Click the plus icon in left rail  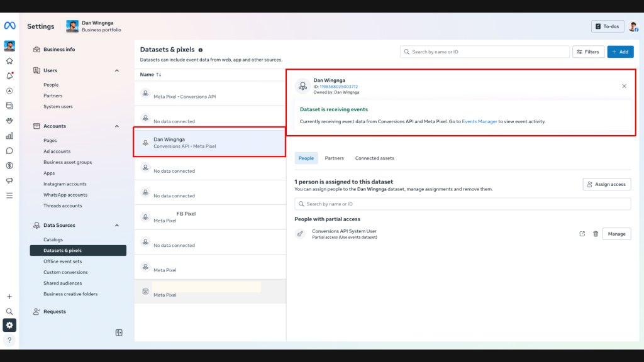(9, 297)
